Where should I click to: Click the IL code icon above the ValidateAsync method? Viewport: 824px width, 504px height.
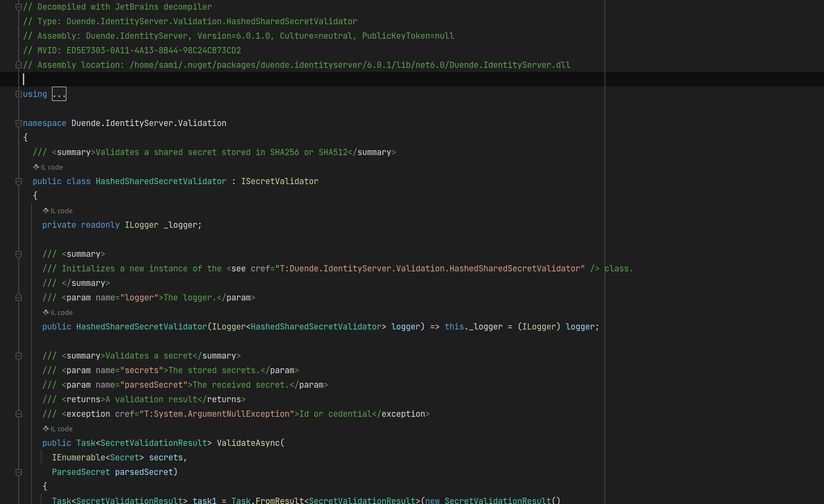click(45, 428)
